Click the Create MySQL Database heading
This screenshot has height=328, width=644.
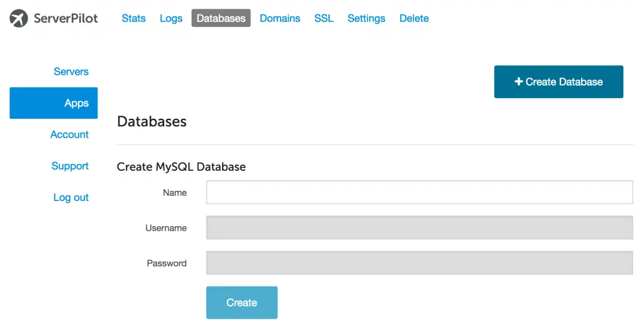coord(181,167)
